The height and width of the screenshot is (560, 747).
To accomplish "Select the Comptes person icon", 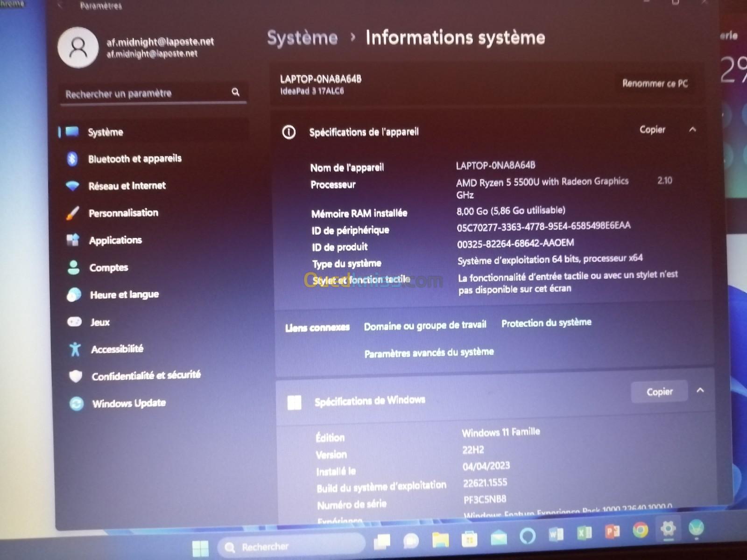I will point(74,267).
